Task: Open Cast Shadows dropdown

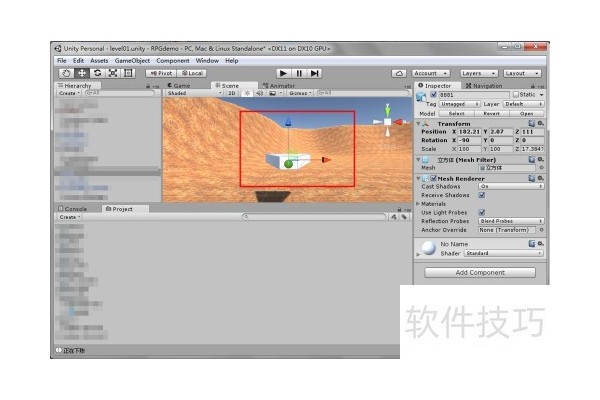Action: (511, 186)
